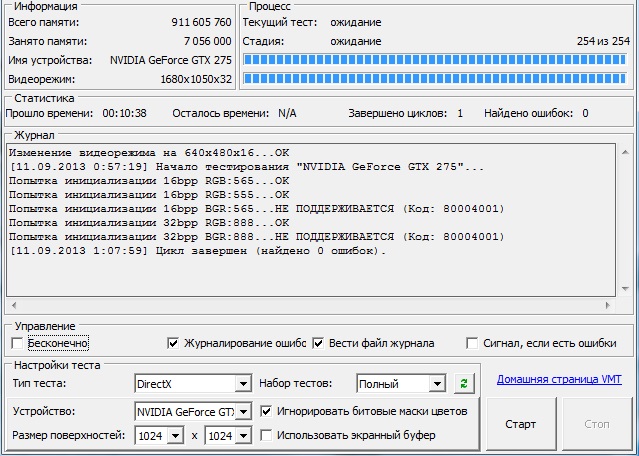Enable Использовать экранный буфер checkbox

click(266, 435)
